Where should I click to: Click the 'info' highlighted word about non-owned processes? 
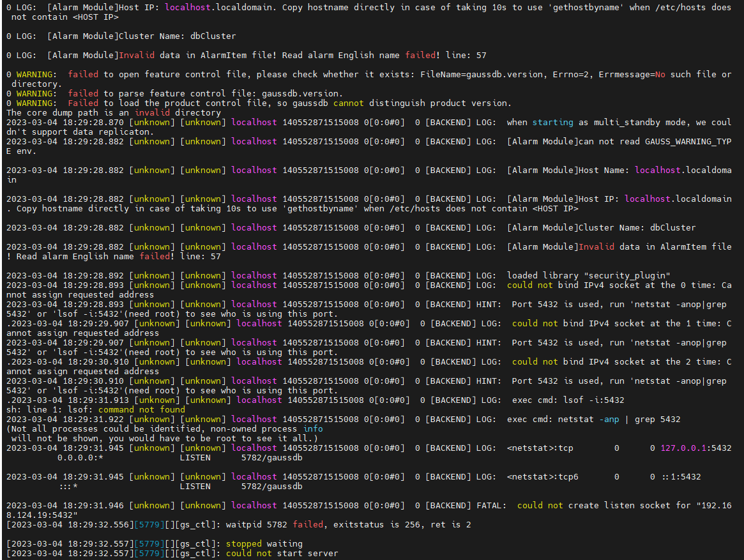point(312,428)
